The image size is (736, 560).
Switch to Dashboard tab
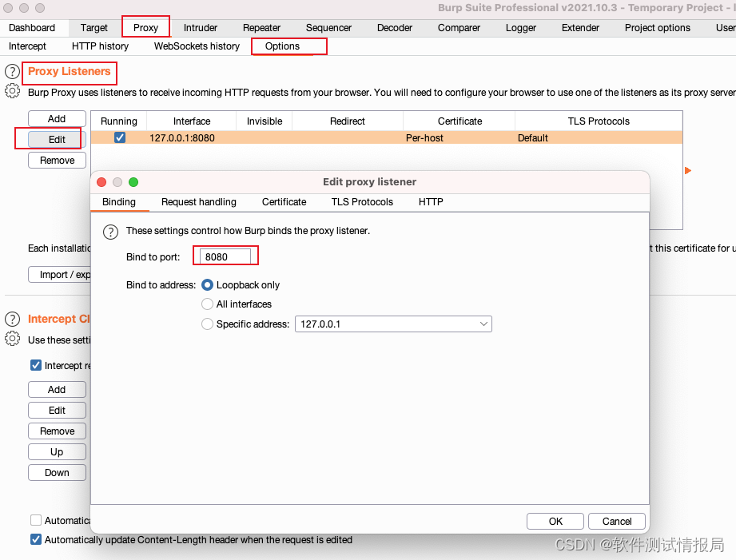[32, 28]
